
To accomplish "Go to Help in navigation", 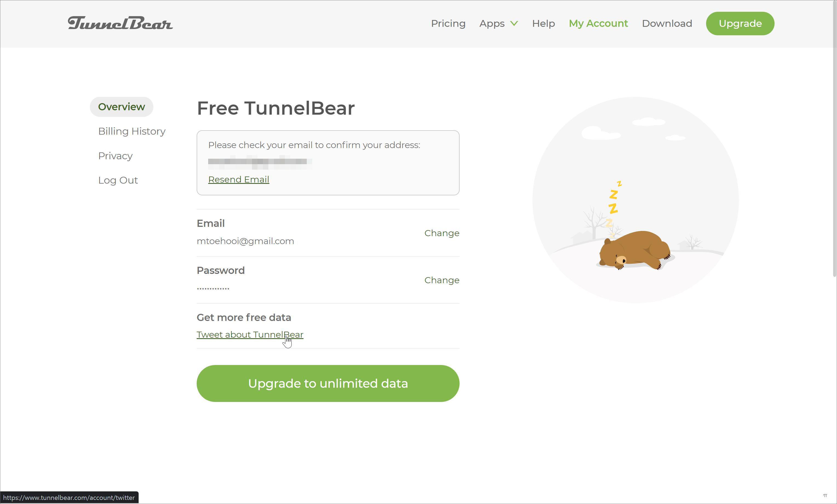I will [543, 24].
